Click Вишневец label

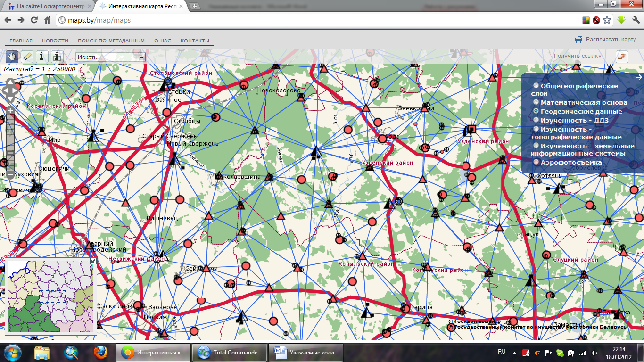162,218
